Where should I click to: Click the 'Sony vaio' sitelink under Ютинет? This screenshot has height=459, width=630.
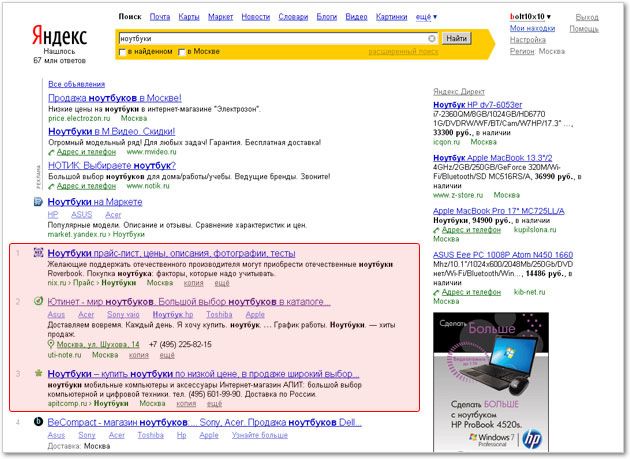[x=123, y=315]
